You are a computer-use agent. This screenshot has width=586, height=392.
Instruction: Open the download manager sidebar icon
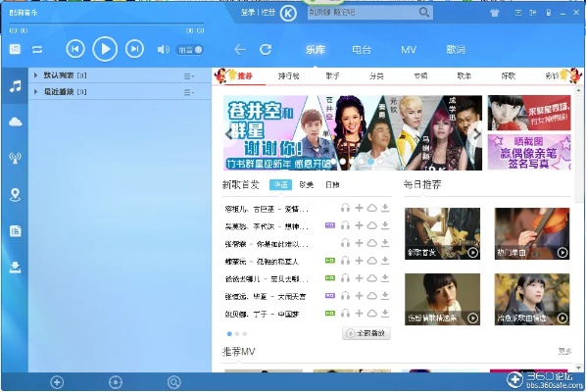[16, 268]
